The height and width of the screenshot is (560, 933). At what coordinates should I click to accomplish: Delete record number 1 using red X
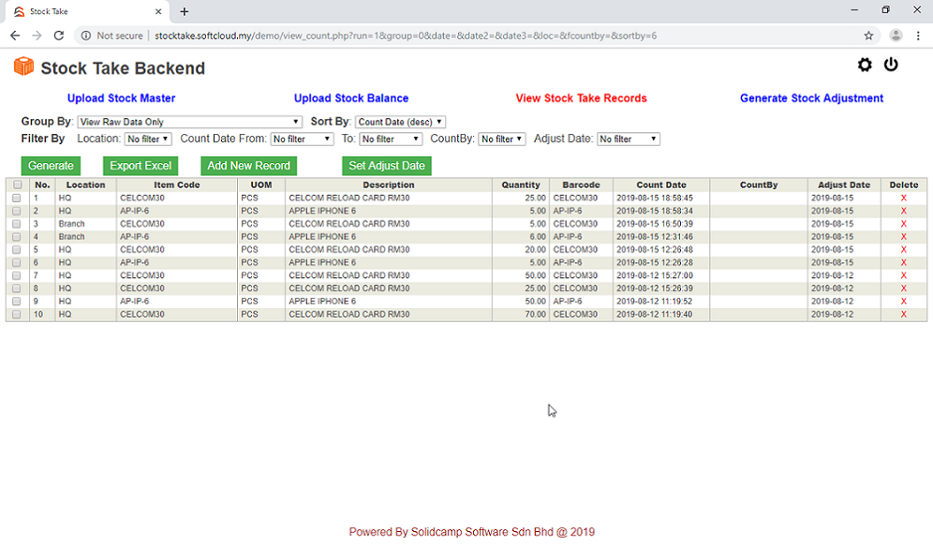point(903,199)
